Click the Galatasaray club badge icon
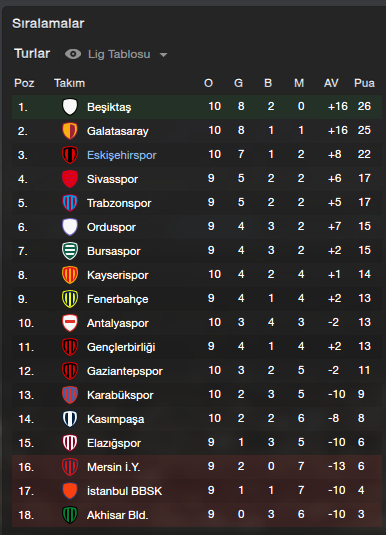 [70, 131]
